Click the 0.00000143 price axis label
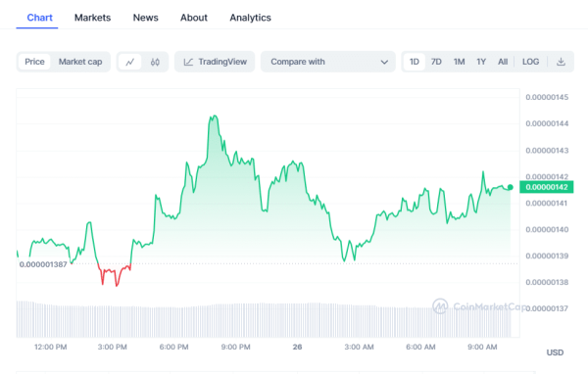Image resolution: width=588 pixels, height=374 pixels. [547, 151]
